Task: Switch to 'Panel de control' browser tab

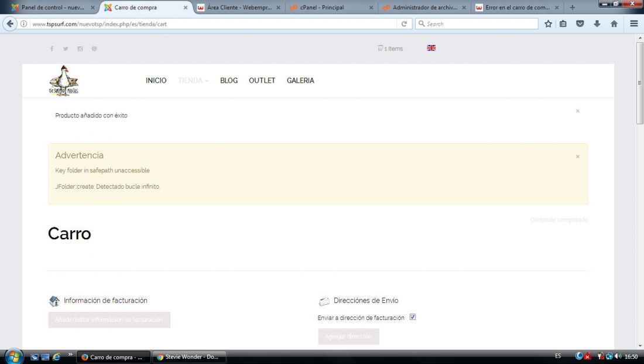Action: click(x=53, y=8)
